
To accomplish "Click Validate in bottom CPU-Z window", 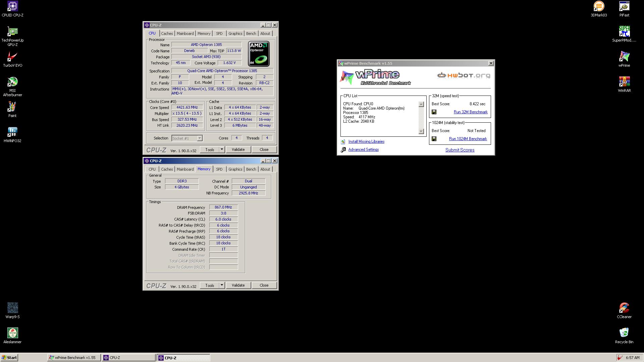I will pyautogui.click(x=238, y=285).
